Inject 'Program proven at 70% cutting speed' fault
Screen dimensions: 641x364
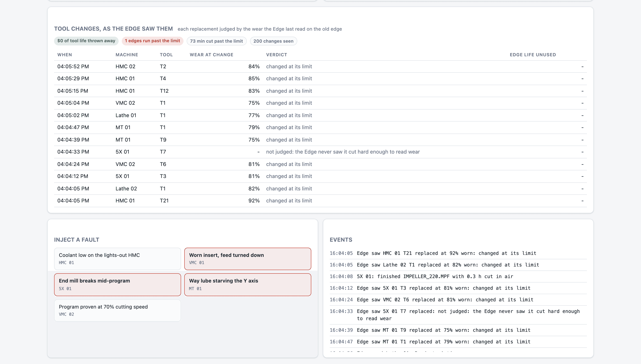click(117, 310)
